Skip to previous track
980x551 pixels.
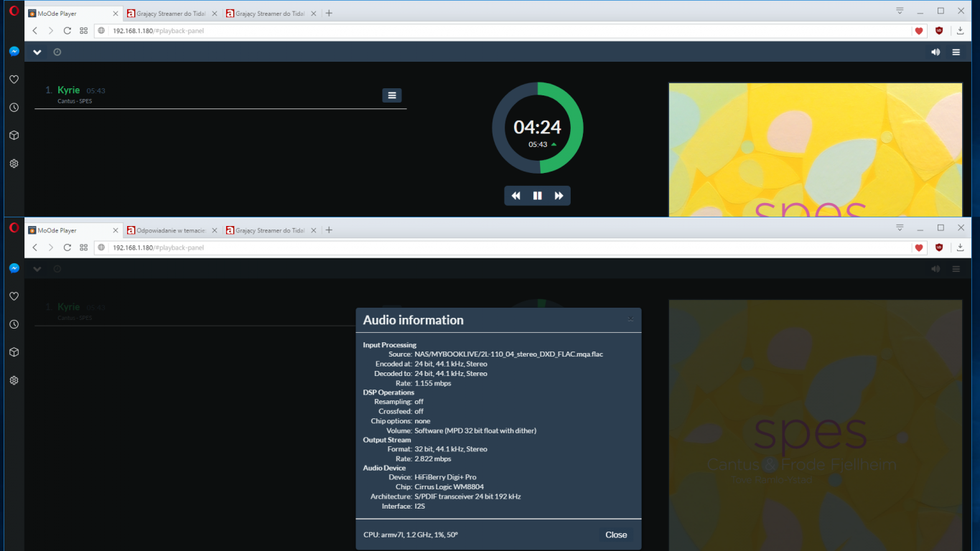pos(515,196)
